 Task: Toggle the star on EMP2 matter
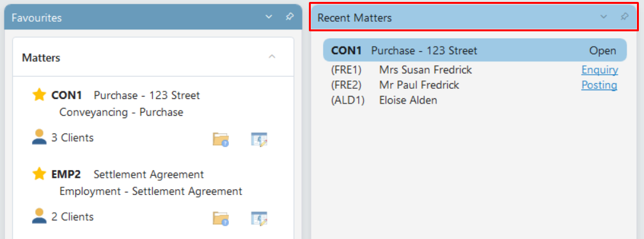point(39,174)
